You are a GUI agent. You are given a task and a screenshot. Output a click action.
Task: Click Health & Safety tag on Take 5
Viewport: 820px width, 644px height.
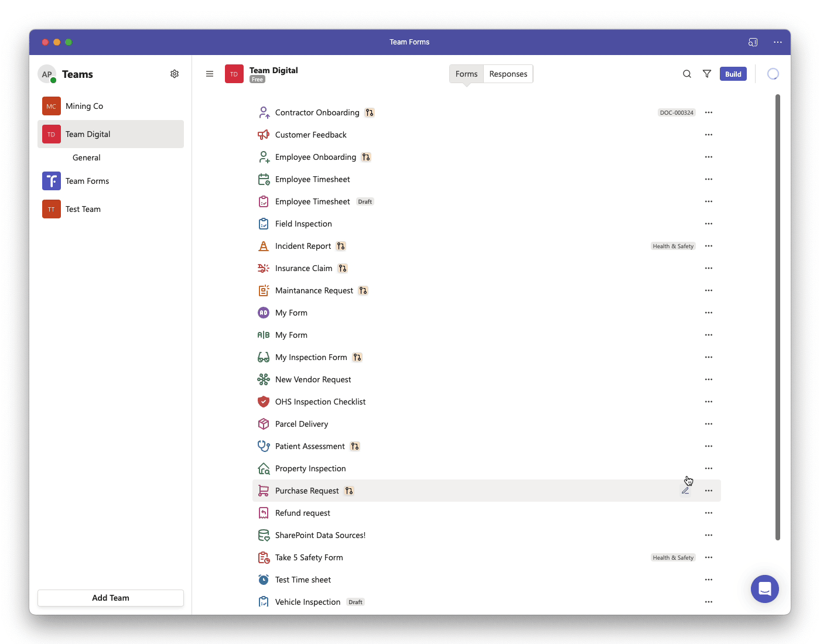673,557
